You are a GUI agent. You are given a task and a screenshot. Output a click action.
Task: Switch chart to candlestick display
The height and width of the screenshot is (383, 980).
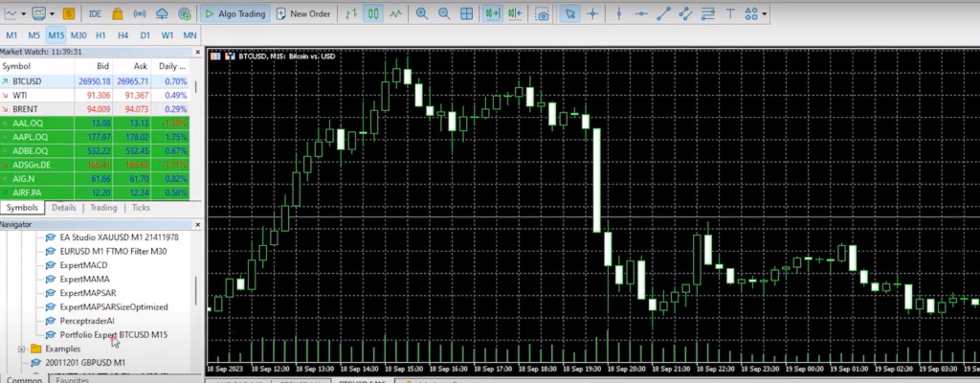tap(372, 14)
